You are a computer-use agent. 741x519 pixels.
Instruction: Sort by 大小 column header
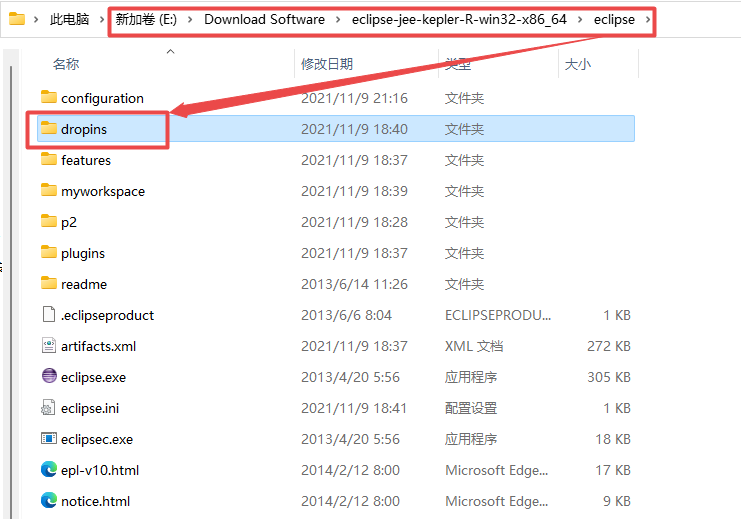click(x=577, y=64)
